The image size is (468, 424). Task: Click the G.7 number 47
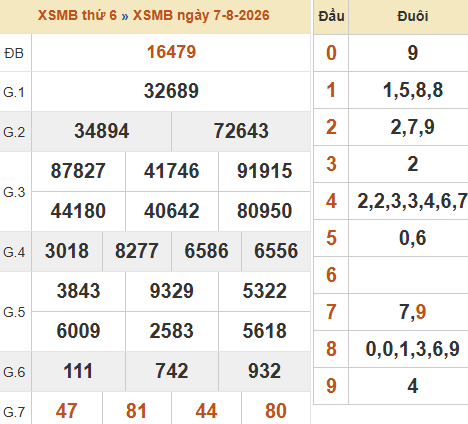67,411
